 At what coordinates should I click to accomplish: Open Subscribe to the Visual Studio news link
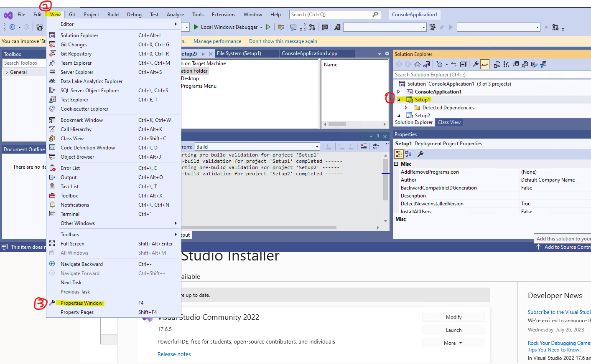[559, 312]
